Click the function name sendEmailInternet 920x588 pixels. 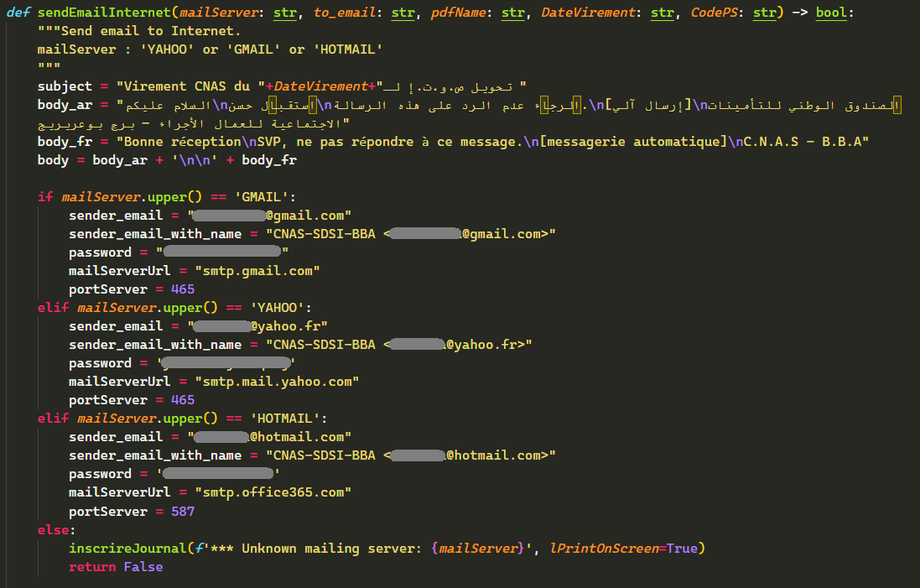click(105, 13)
